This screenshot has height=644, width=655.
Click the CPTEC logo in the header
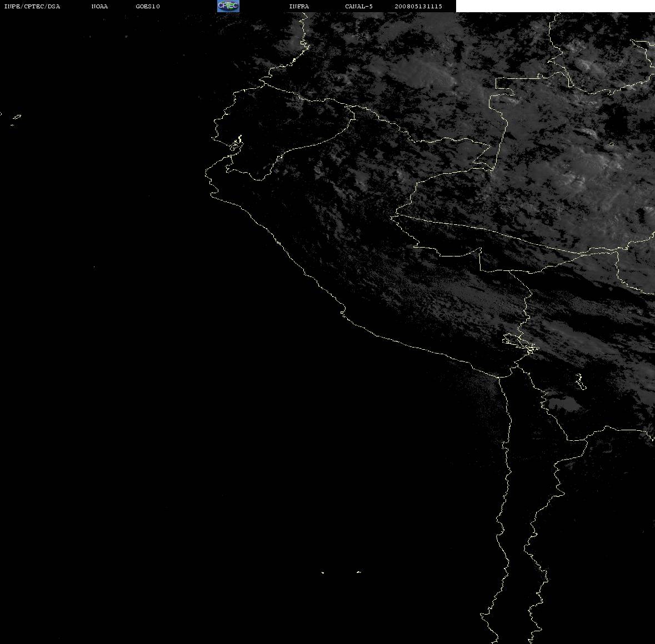point(228,6)
